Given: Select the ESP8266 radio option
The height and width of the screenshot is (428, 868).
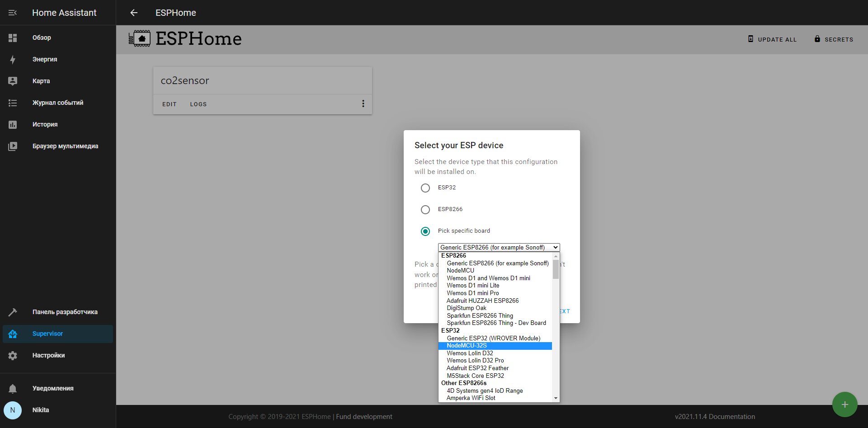Looking at the screenshot, I should [x=425, y=209].
